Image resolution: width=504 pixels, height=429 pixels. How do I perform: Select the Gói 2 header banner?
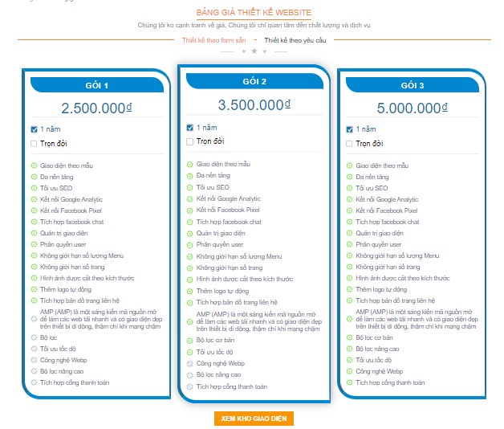point(254,82)
